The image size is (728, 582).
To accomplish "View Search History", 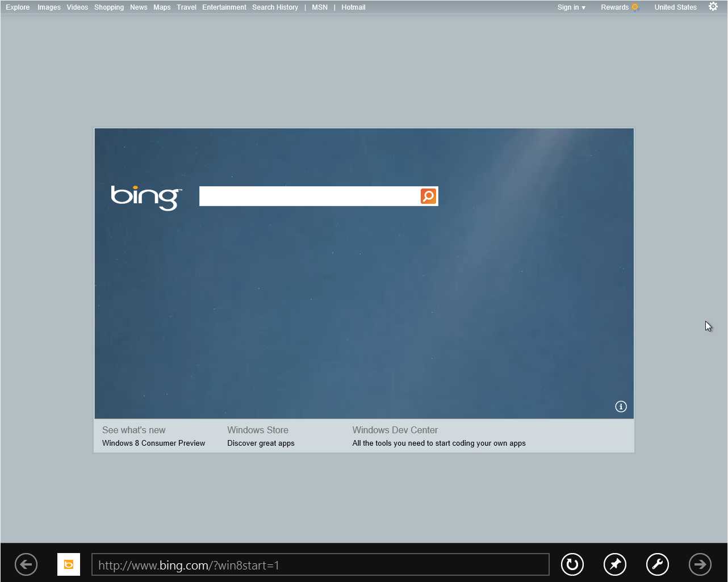I will pyautogui.click(x=275, y=7).
